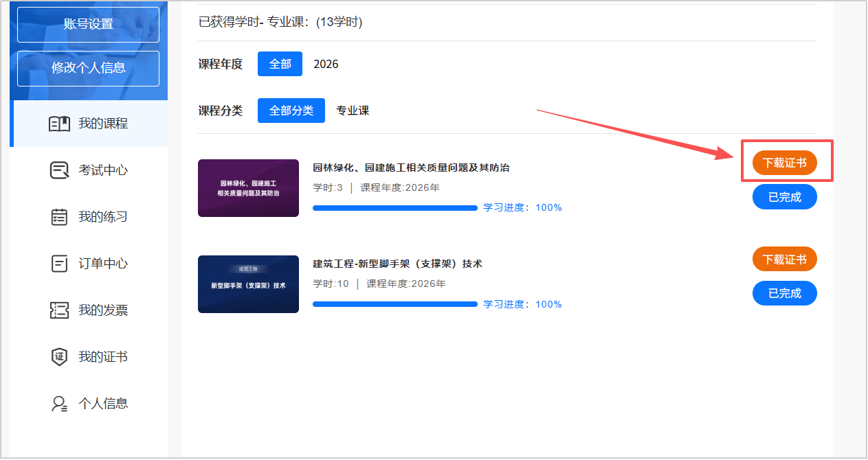The height and width of the screenshot is (460, 868).
Task: Click the 我的练习 calendar icon
Action: pyautogui.click(x=60, y=217)
